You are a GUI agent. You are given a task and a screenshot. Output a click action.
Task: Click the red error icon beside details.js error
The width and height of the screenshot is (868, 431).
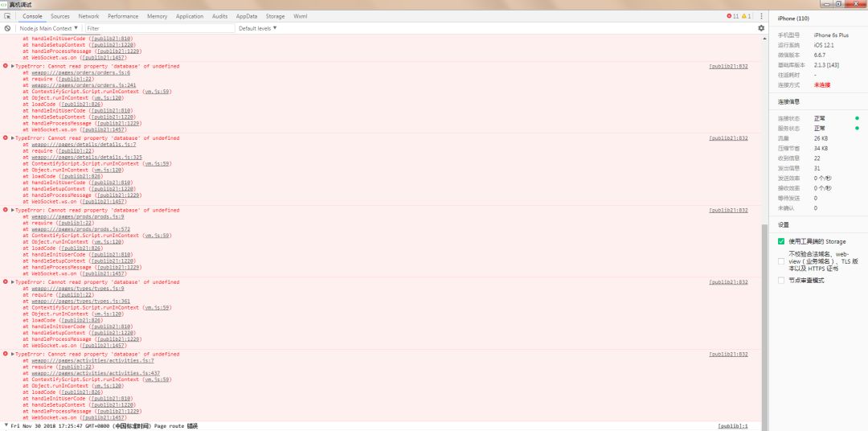(x=6, y=138)
